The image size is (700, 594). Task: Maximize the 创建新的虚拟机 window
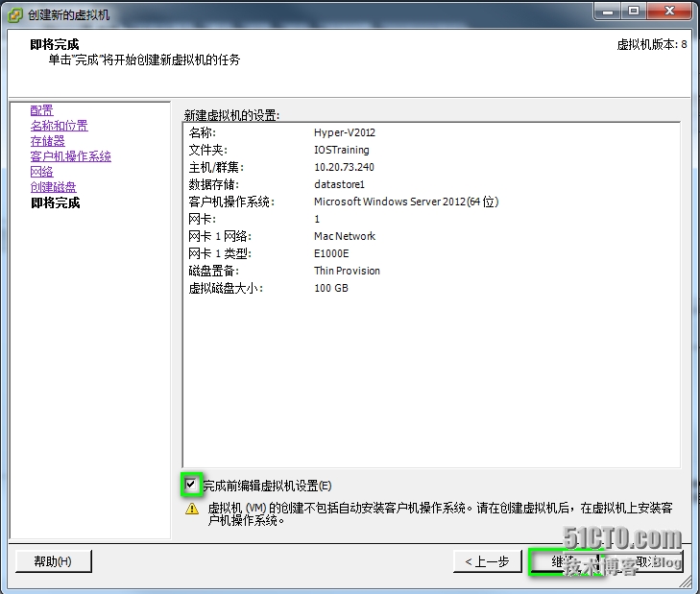point(634,12)
